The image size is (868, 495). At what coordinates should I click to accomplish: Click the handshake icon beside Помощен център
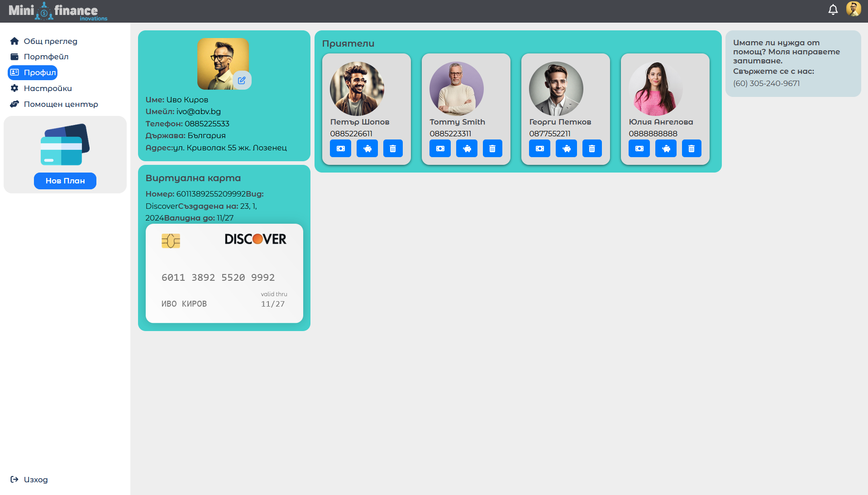[x=14, y=104]
